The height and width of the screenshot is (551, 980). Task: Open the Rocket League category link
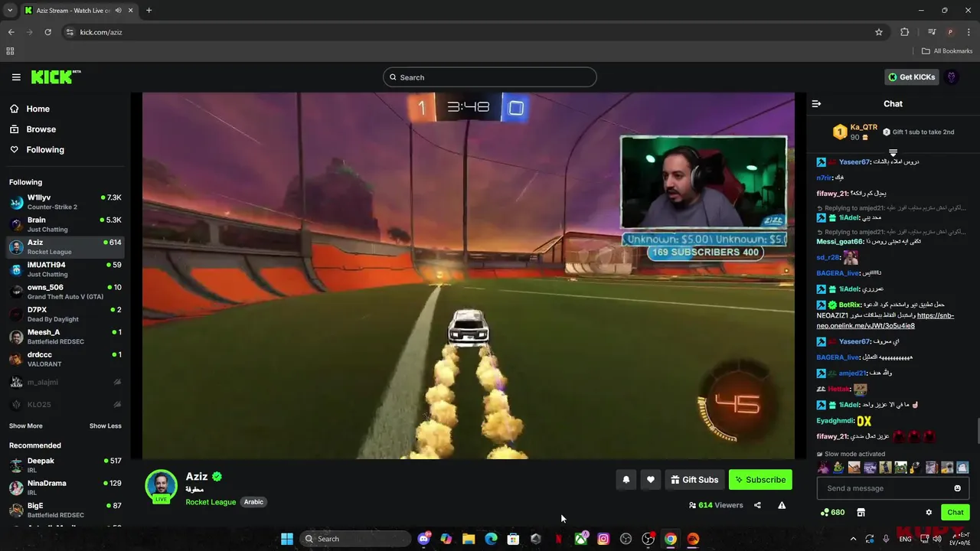211,502
